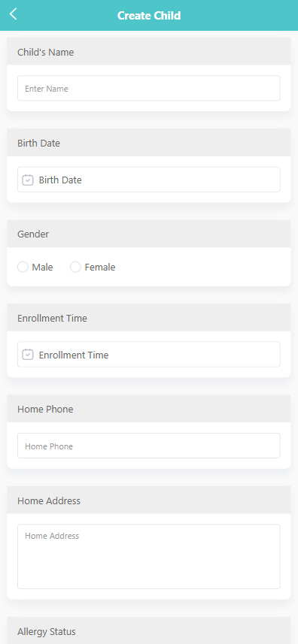Viewport: 298px width, 644px height.
Task: Click the Create Child page title
Action: (149, 16)
